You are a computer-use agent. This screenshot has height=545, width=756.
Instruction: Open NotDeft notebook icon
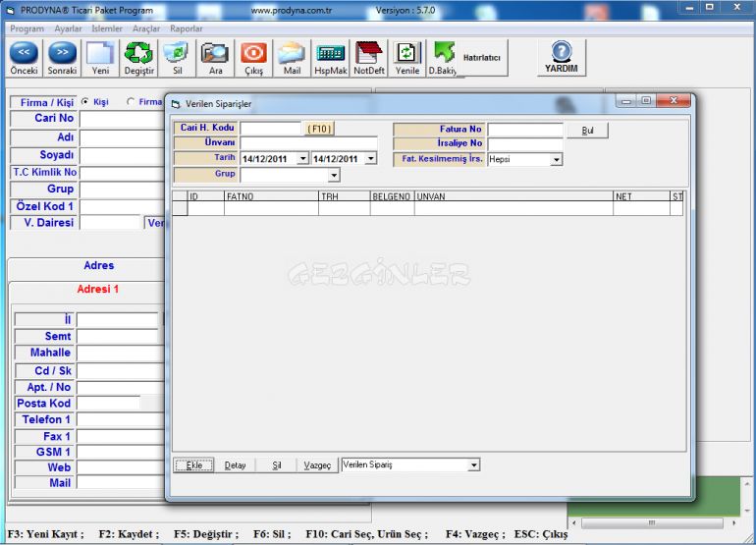(369, 58)
